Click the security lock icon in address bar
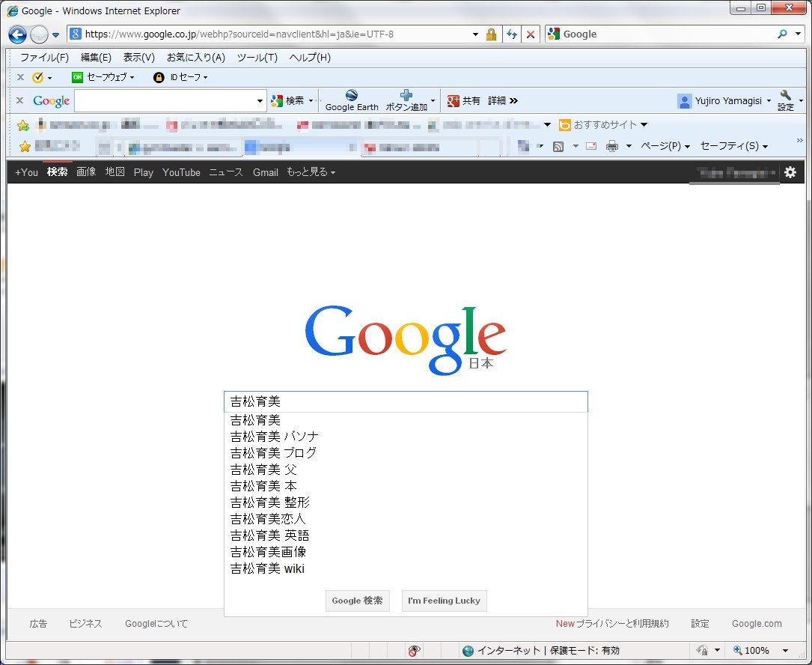This screenshot has width=812, height=665. [491, 34]
